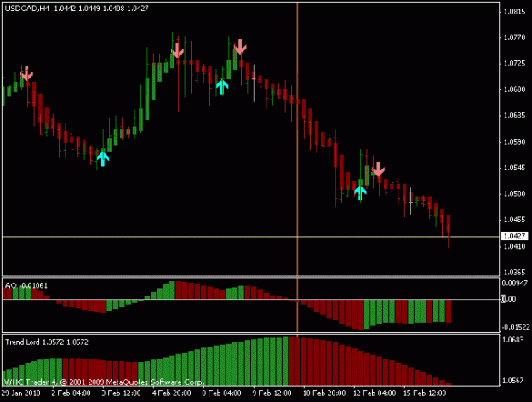
Task: Click the 2 Feb 04:00 time label
Action: click(71, 393)
